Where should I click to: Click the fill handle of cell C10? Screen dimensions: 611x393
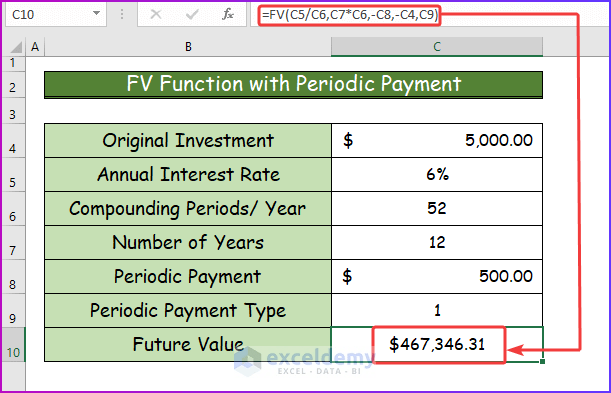click(542, 361)
